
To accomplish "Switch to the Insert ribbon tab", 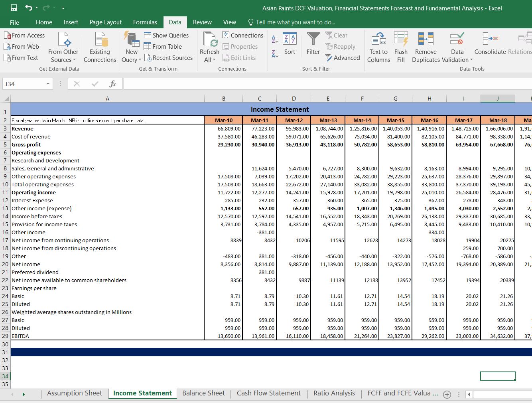I will tap(71, 22).
